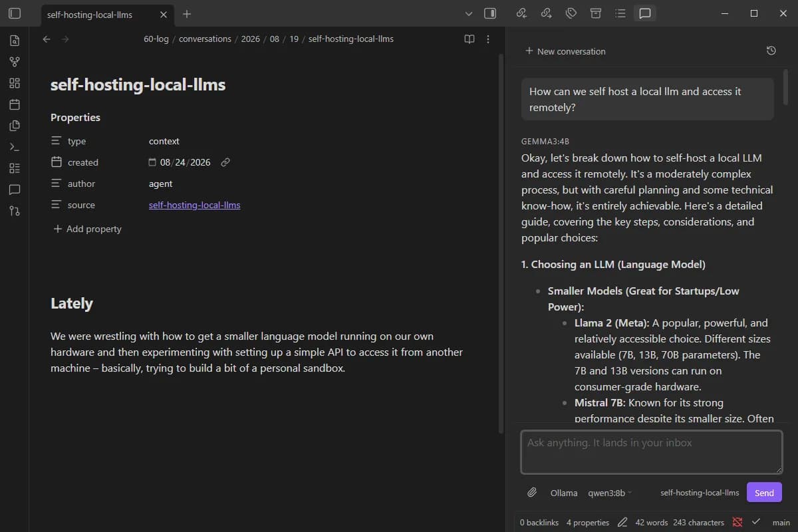
Task: Click 0 backlinks in status bar
Action: [x=539, y=522]
